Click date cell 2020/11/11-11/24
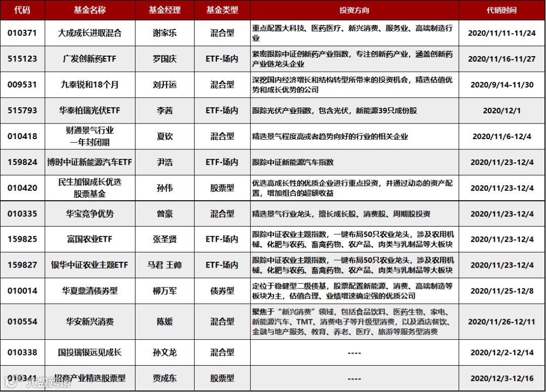 (502, 33)
